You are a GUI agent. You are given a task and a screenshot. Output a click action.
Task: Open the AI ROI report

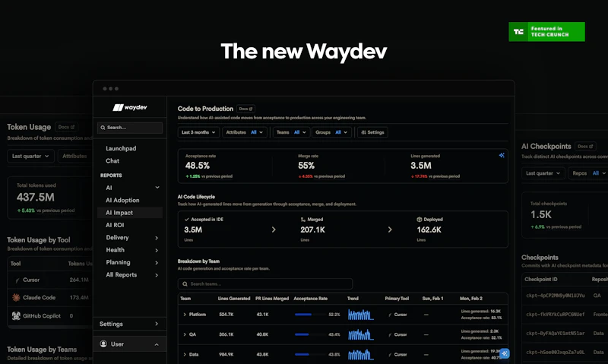pos(115,225)
